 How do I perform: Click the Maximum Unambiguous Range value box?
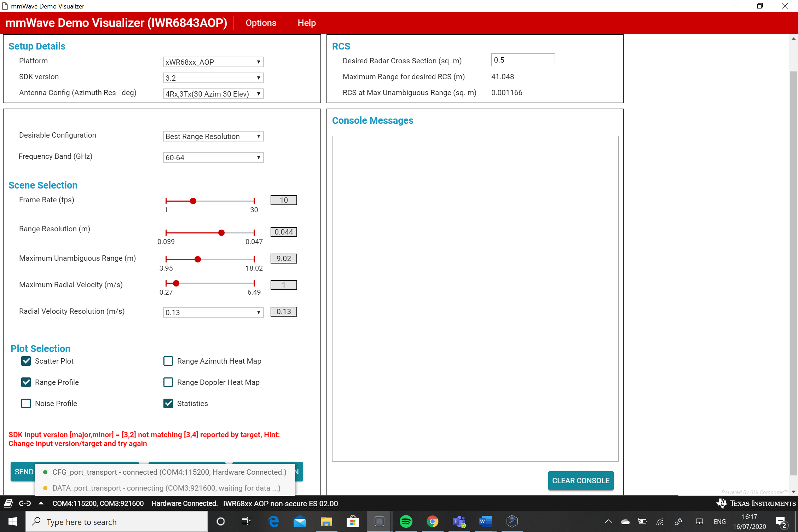point(284,259)
